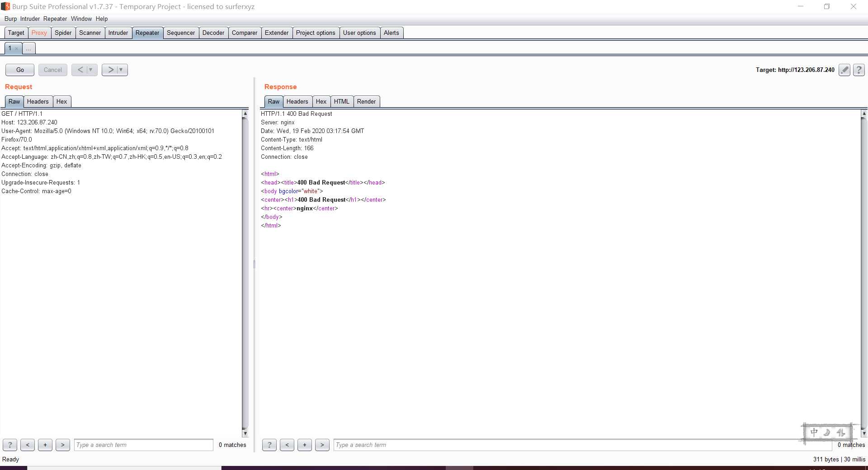The image size is (868, 470).
Task: Expand forward history dropdown arrow
Action: coord(121,70)
